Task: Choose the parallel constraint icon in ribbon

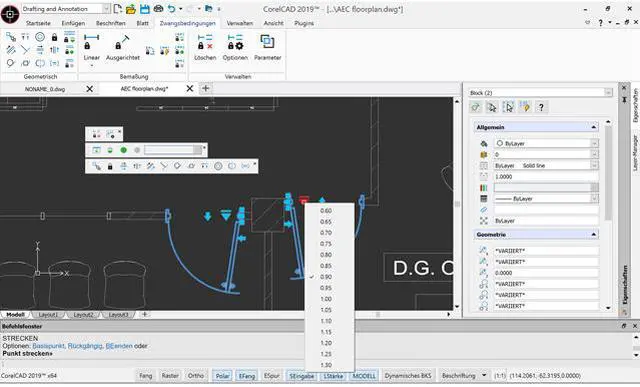Action: point(11,50)
